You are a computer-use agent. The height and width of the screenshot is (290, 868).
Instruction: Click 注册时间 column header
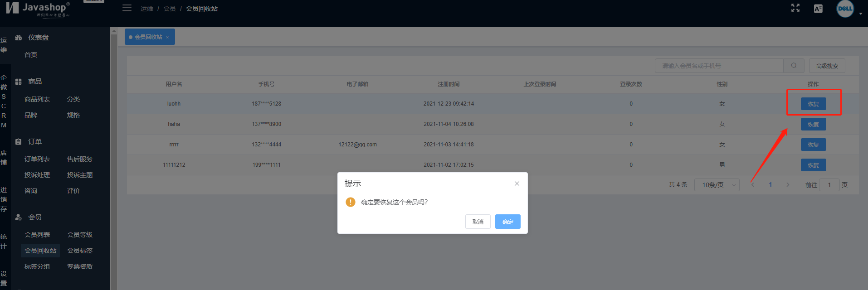[449, 84]
